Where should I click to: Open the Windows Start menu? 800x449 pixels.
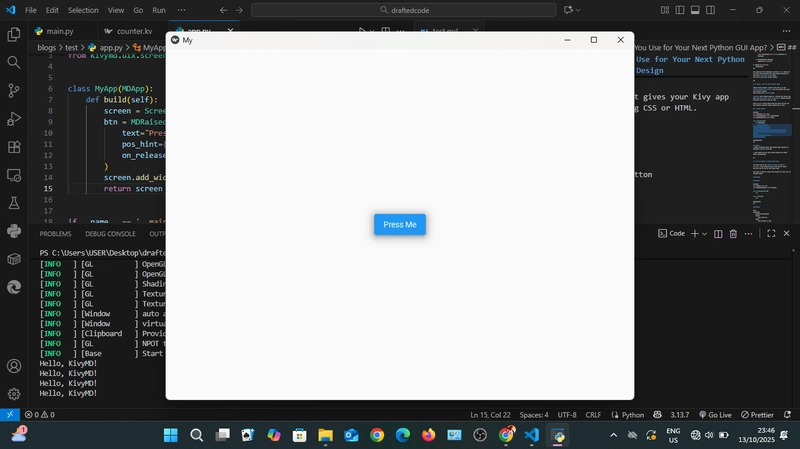(x=170, y=435)
